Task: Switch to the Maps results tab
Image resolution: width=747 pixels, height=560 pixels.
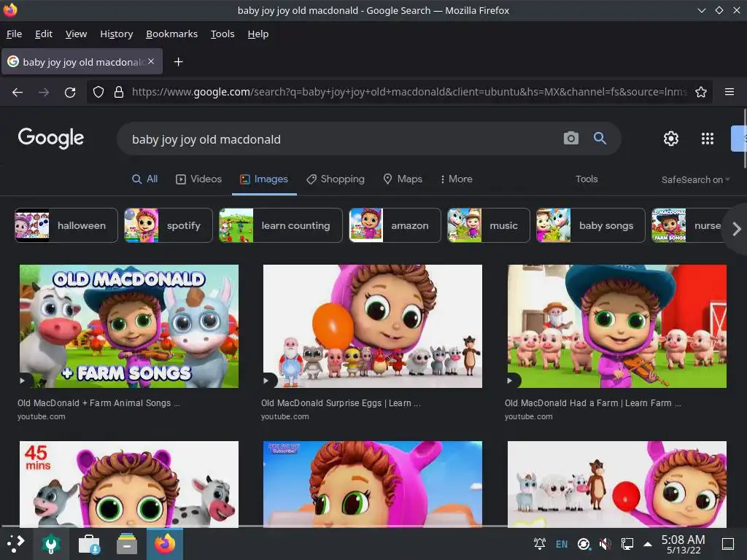Action: (403, 179)
